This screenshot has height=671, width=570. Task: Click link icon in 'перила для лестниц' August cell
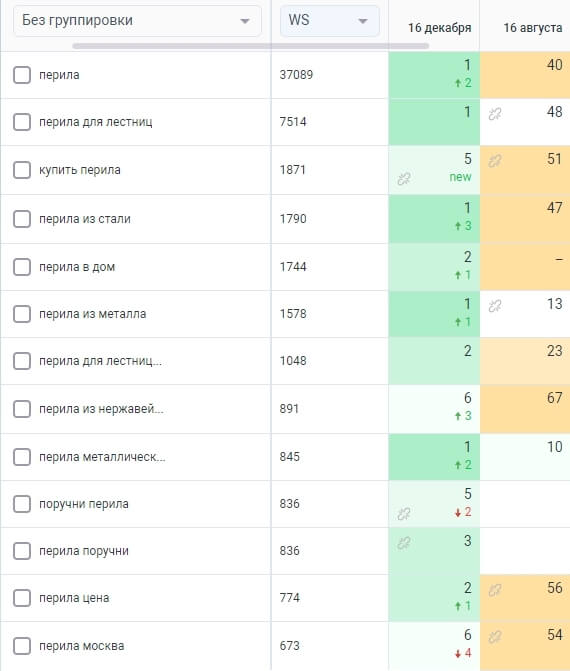(x=495, y=114)
